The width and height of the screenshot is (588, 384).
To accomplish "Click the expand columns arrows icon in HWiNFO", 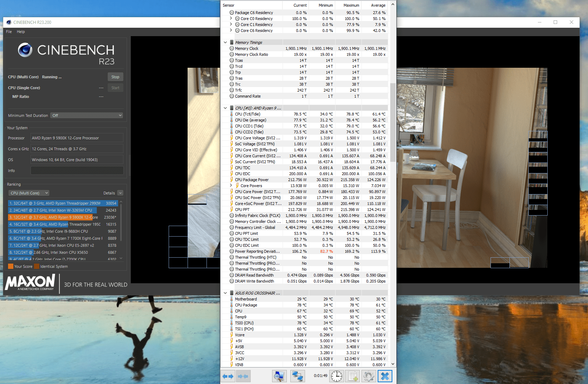I will click(x=228, y=376).
